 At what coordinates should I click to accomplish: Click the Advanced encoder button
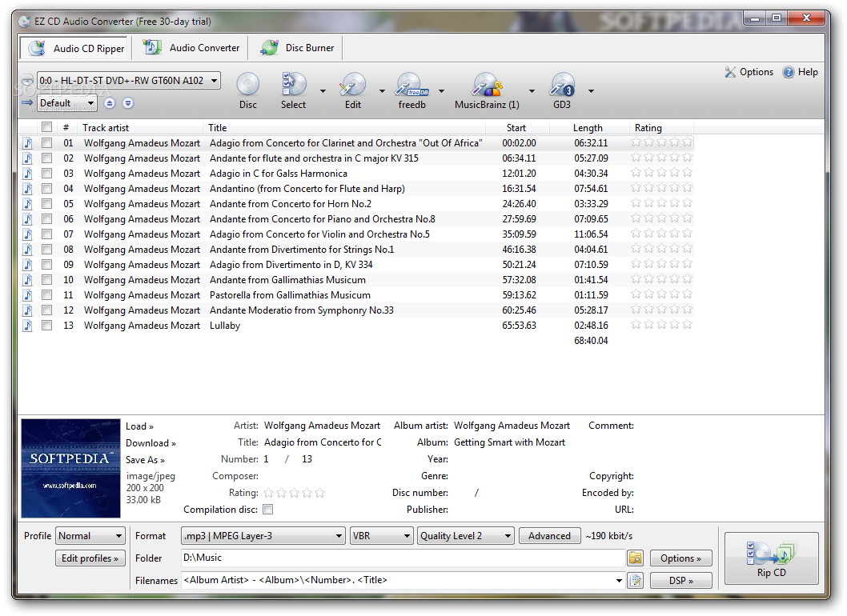549,535
